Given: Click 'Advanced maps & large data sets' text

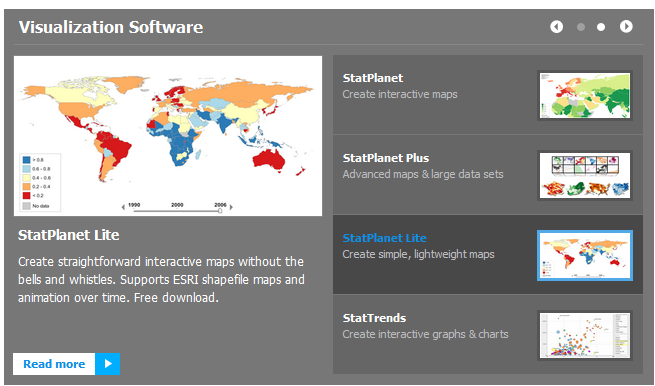Looking at the screenshot, I should [423, 174].
